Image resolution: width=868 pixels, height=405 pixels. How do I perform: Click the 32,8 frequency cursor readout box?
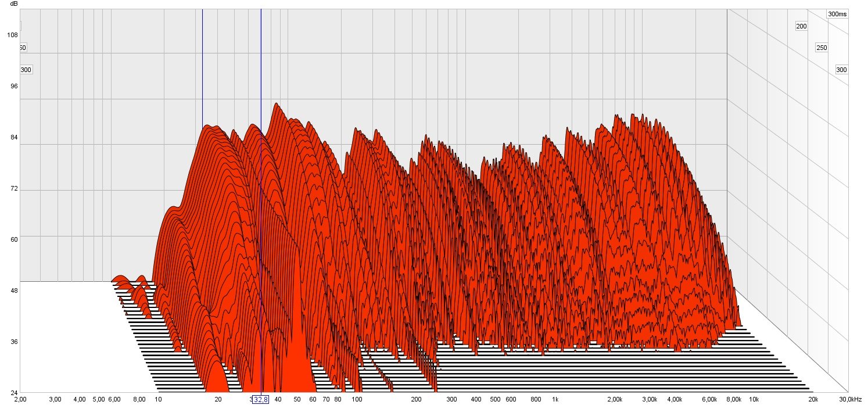click(x=260, y=399)
